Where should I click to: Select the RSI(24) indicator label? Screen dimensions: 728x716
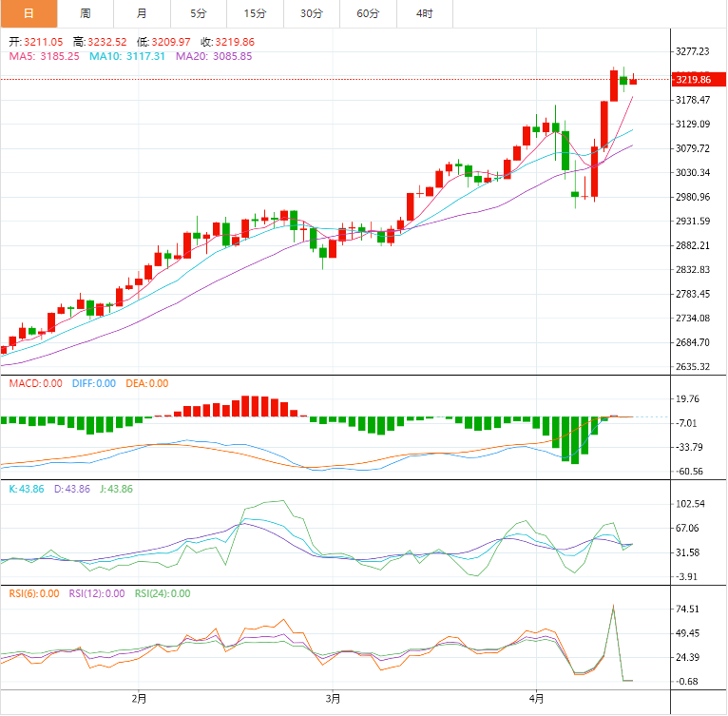tap(162, 593)
